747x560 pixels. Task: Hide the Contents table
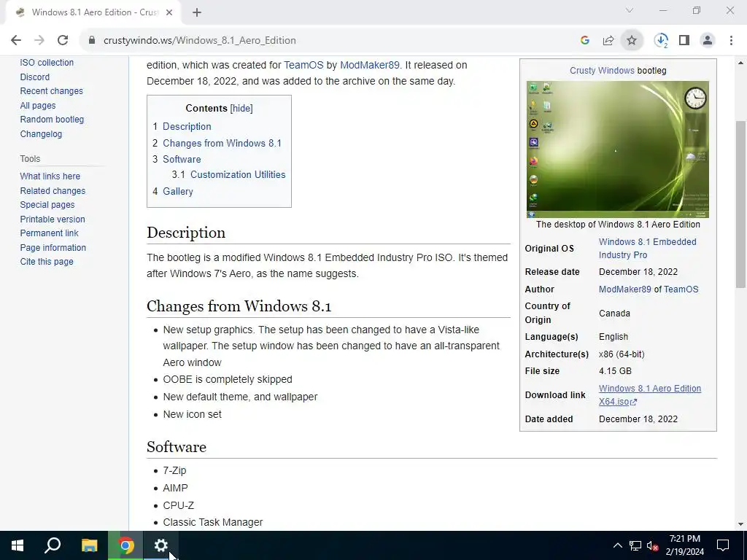coord(241,108)
